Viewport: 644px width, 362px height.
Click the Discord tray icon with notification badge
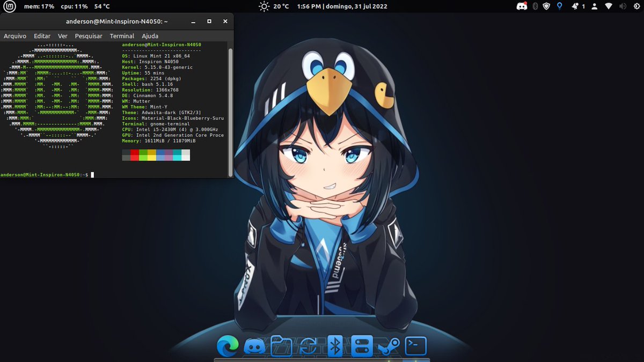[522, 6]
